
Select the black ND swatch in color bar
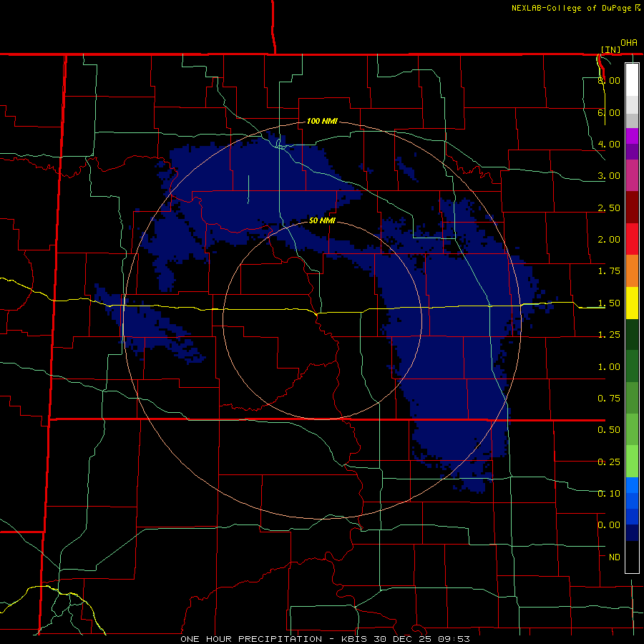[632, 557]
